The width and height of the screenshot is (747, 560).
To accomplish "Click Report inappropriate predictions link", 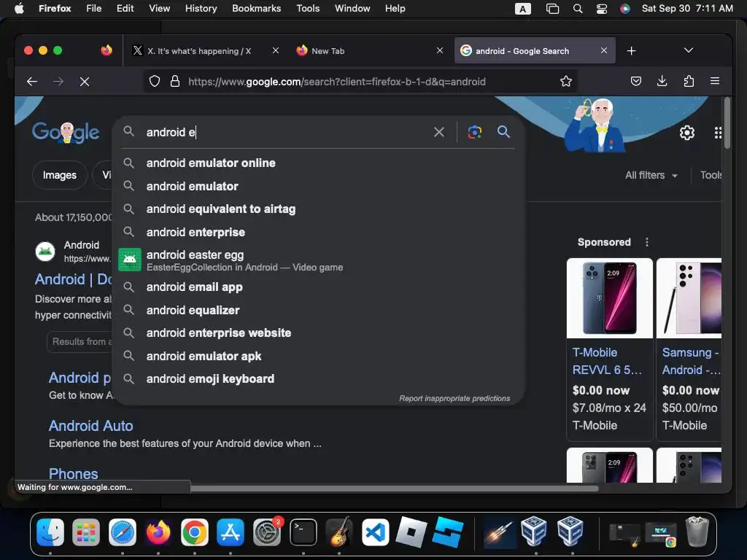I will coord(454,398).
